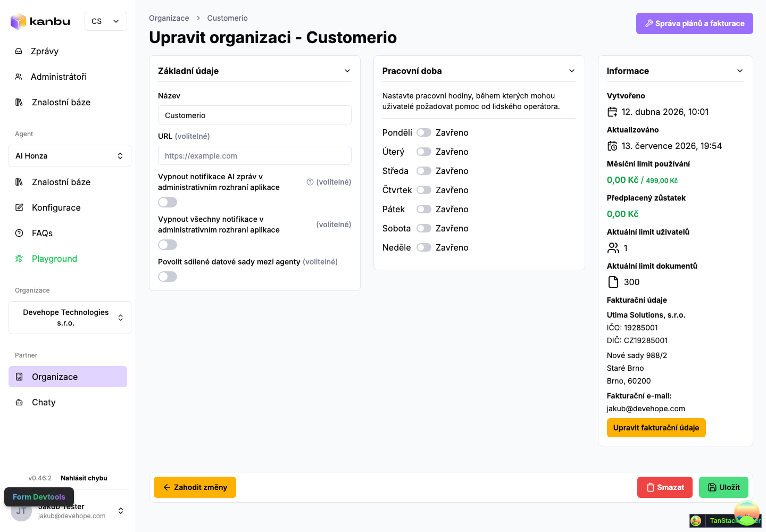Screen dimensions: 766x532
Task: Open Playground in sidebar
Action: 68,259
